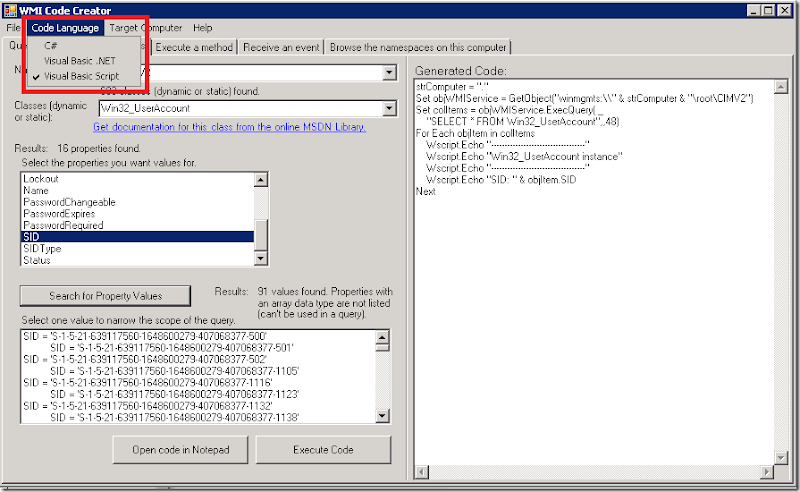Viewport: 800px width, 492px height.
Task: Select the Status property
Action: coord(137,260)
